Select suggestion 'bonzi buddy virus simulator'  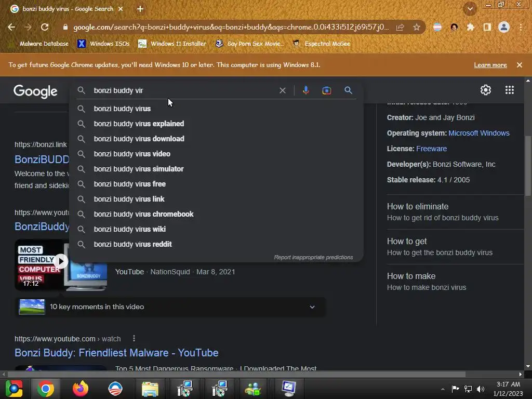pyautogui.click(x=217, y=169)
